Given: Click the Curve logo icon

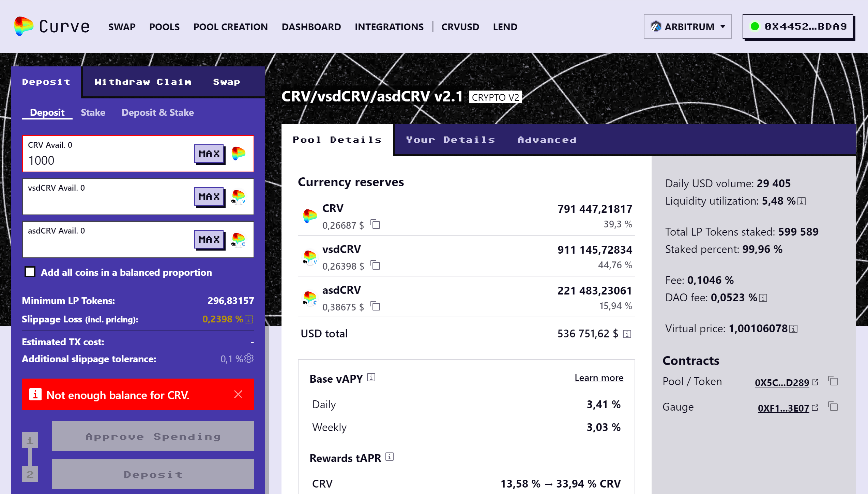Looking at the screenshot, I should tap(24, 26).
